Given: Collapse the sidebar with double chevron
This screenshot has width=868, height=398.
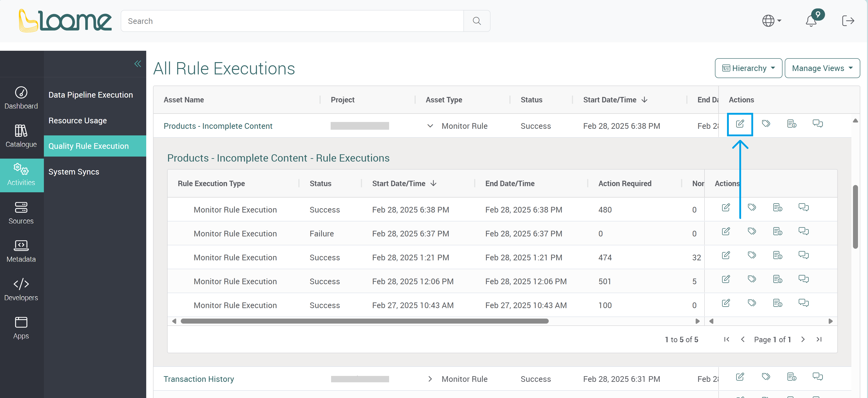Looking at the screenshot, I should (138, 64).
